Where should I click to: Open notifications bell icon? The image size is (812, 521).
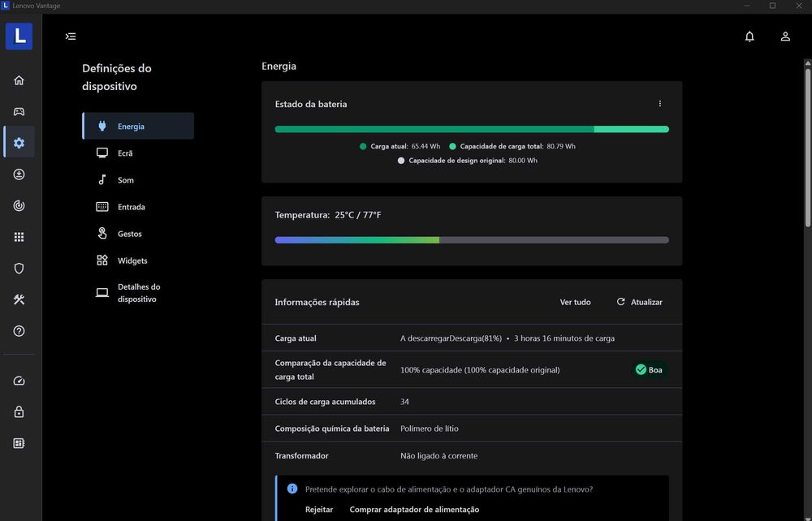[749, 37]
